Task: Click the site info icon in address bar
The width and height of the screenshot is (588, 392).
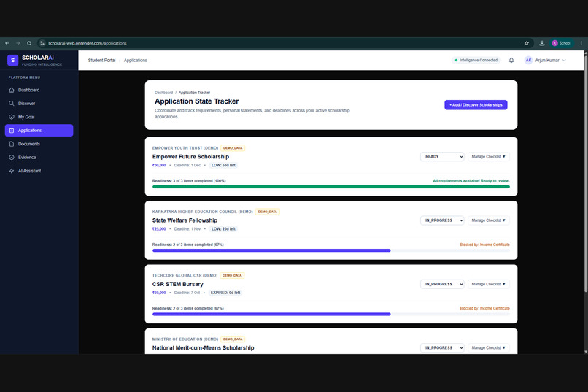Action: tap(42, 44)
